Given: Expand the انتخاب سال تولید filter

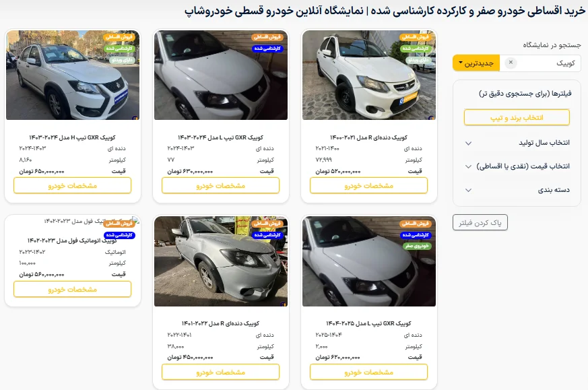Looking at the screenshot, I should click(x=517, y=143).
